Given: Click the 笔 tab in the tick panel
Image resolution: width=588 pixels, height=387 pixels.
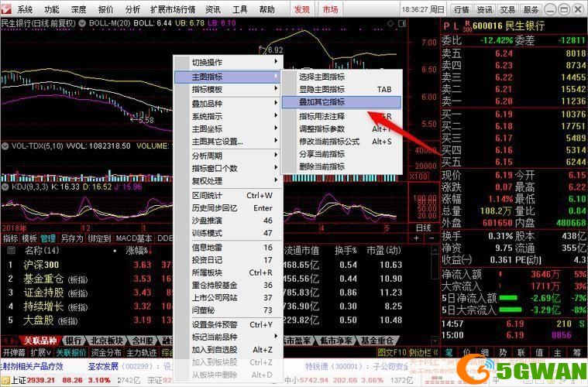Looking at the screenshot, I should click(x=449, y=352).
